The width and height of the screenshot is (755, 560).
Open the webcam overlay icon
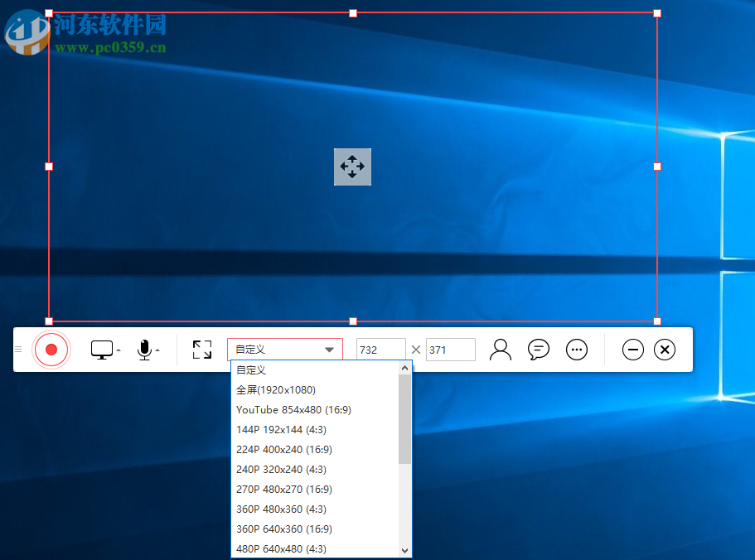pos(500,349)
